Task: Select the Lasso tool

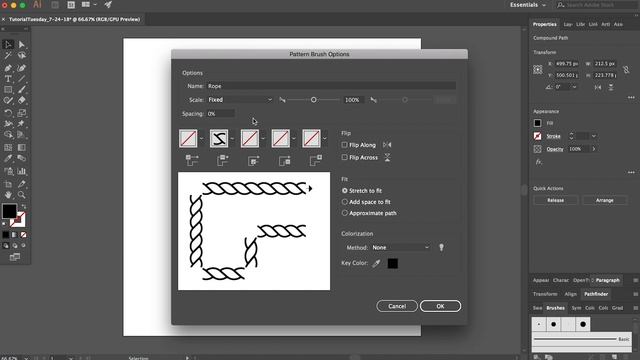Action: coord(22,56)
